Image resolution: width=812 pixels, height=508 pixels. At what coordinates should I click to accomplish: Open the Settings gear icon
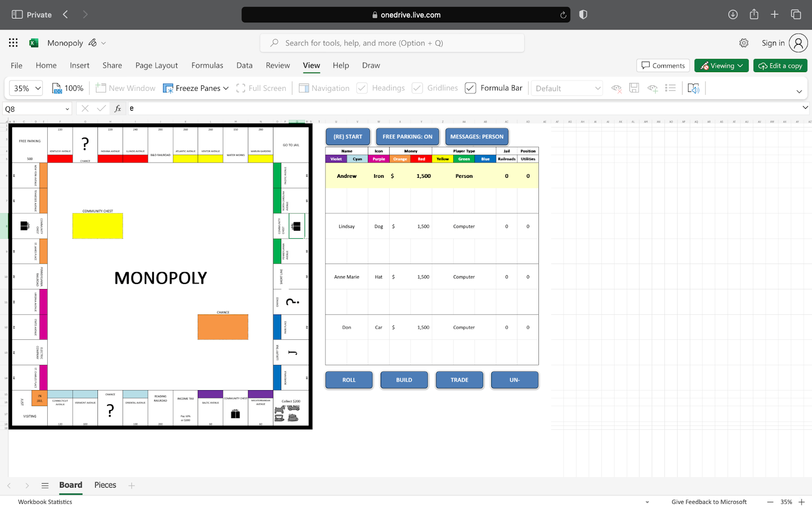pos(743,43)
